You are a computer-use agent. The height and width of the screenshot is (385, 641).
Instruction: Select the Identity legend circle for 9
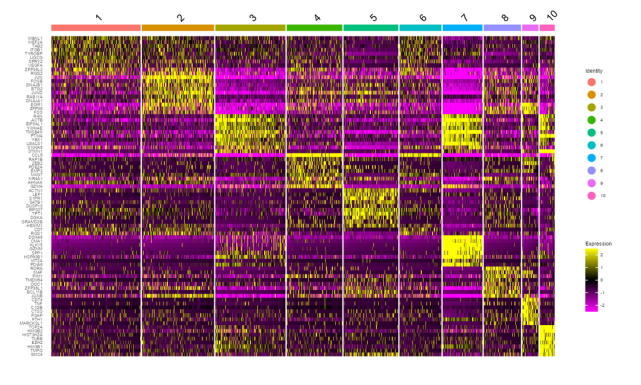pos(592,183)
